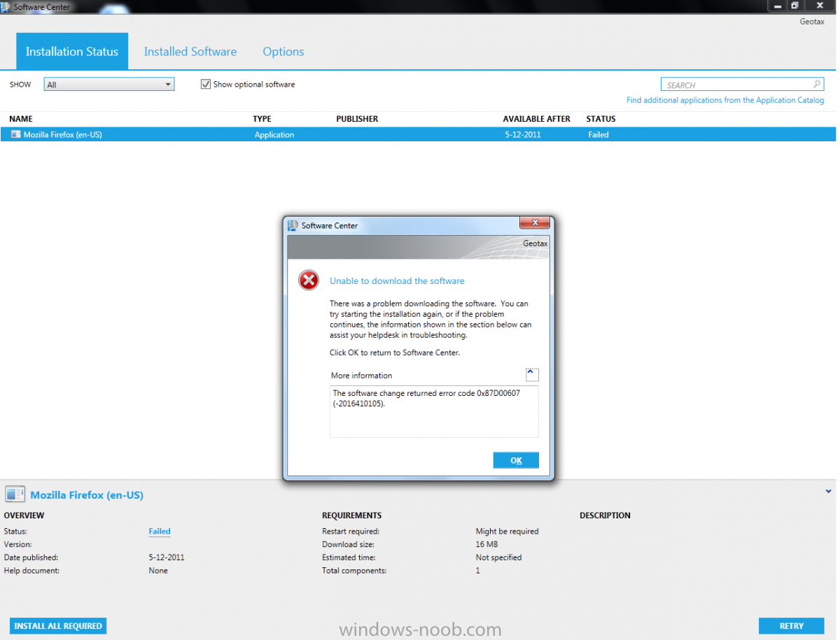The height and width of the screenshot is (640, 840).
Task: Click the 5-12-2011 cell in list row
Action: point(522,134)
